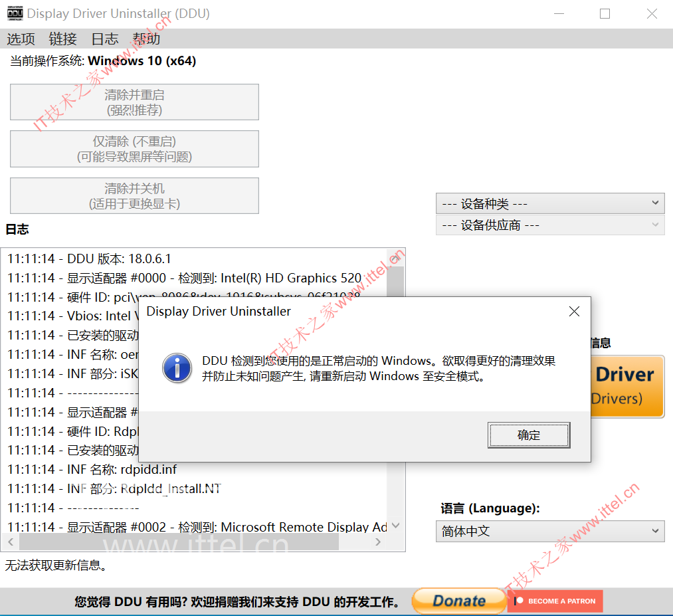Click the log's horizontal scrollbar right arrow

point(378,542)
